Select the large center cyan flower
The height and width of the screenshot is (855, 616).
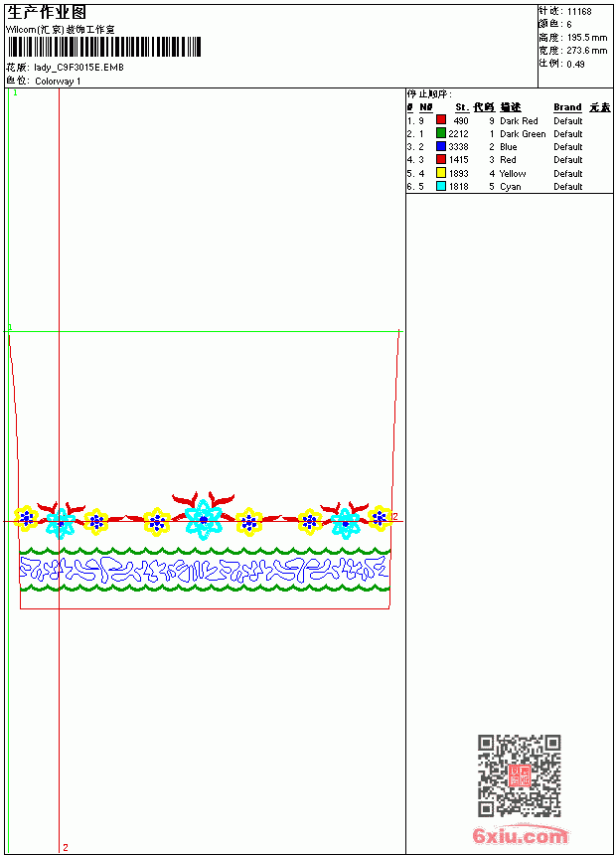click(x=204, y=519)
